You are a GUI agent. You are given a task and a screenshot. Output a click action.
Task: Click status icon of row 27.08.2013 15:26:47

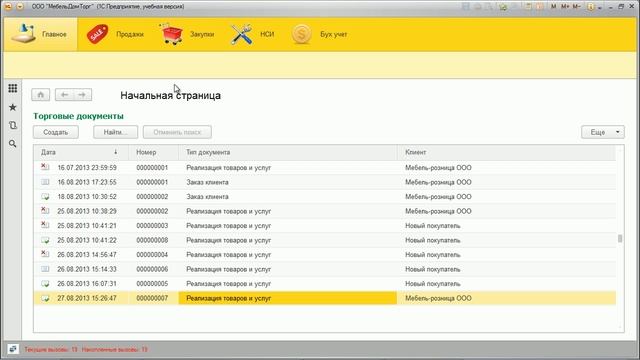45,298
